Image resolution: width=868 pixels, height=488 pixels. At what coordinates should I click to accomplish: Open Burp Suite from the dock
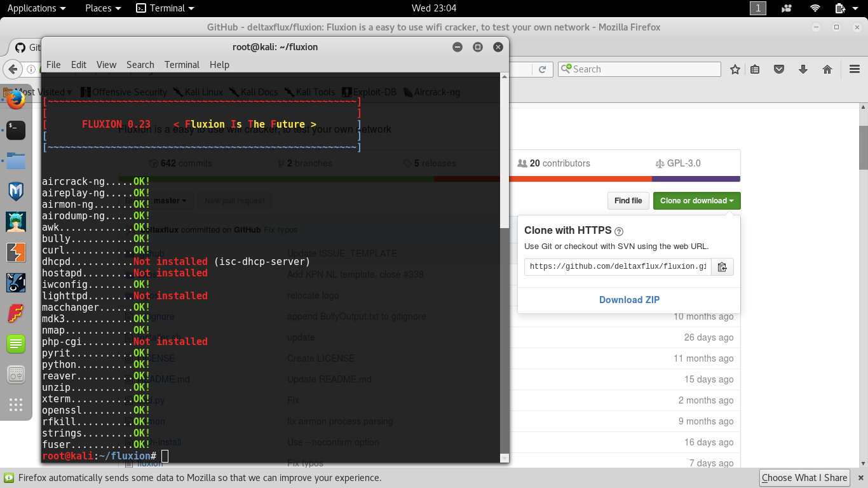coord(16,252)
